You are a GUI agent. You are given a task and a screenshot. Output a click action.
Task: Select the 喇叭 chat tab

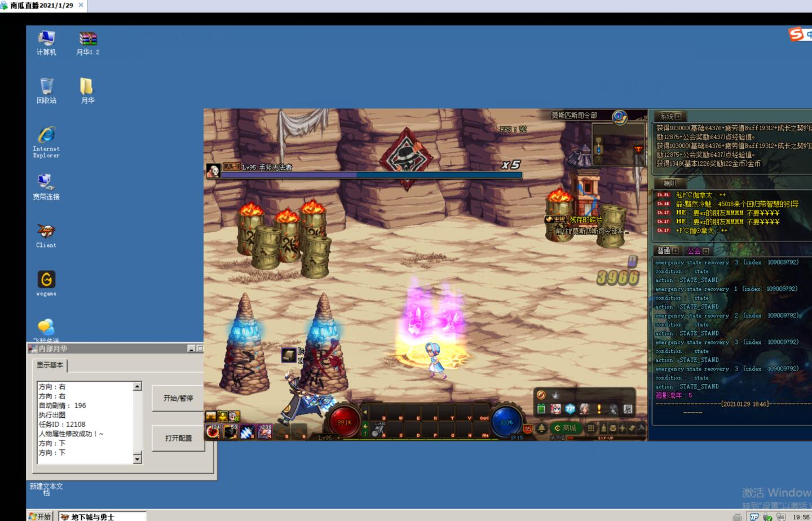[670, 184]
